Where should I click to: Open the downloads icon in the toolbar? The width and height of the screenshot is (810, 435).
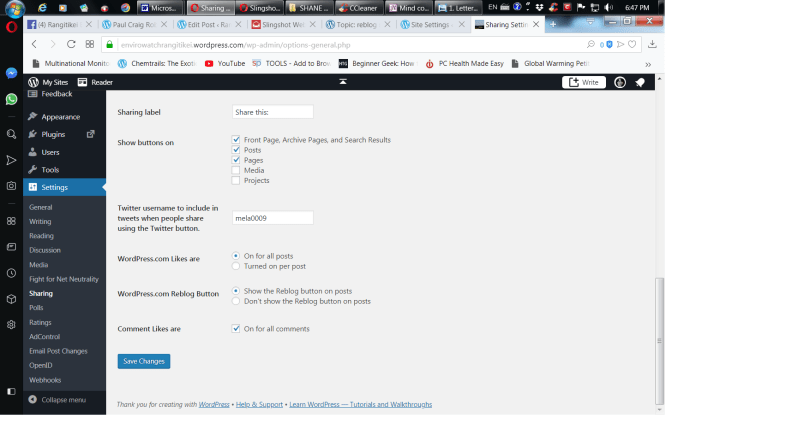[x=652, y=44]
